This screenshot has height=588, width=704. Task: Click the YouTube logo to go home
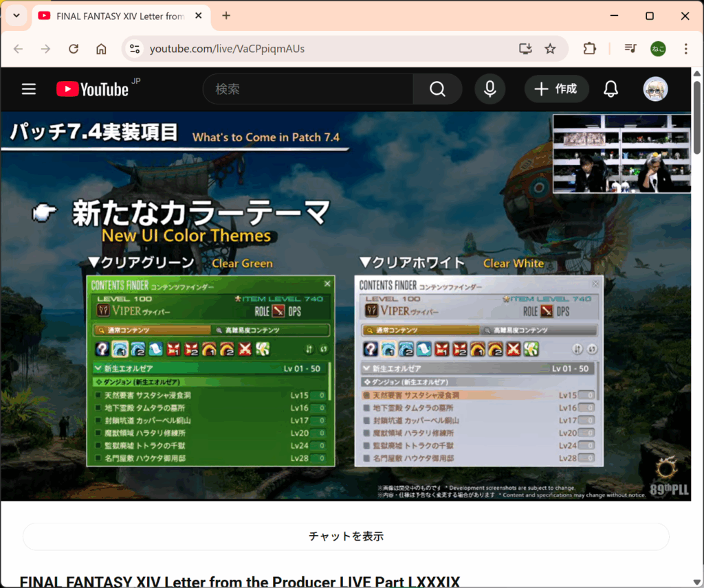pos(93,89)
